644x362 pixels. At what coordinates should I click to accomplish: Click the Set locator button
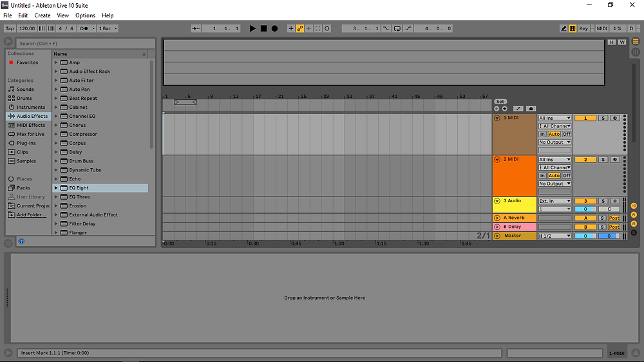click(500, 102)
